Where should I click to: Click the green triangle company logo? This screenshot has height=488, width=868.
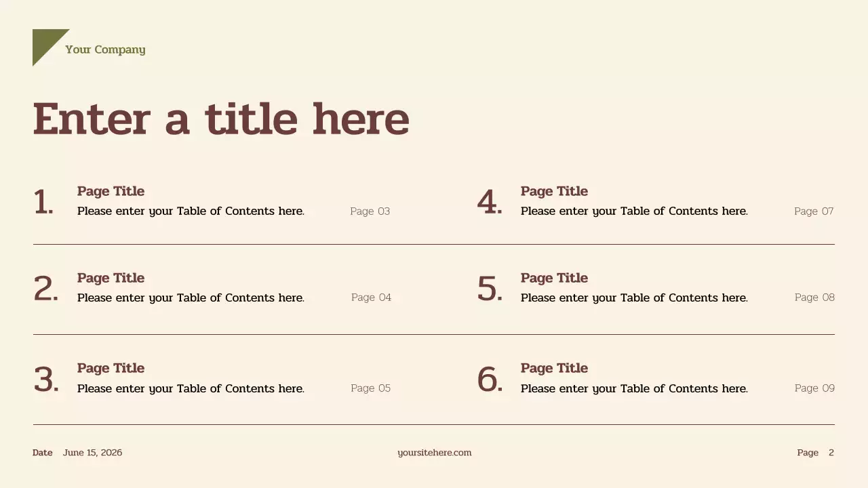45,42
